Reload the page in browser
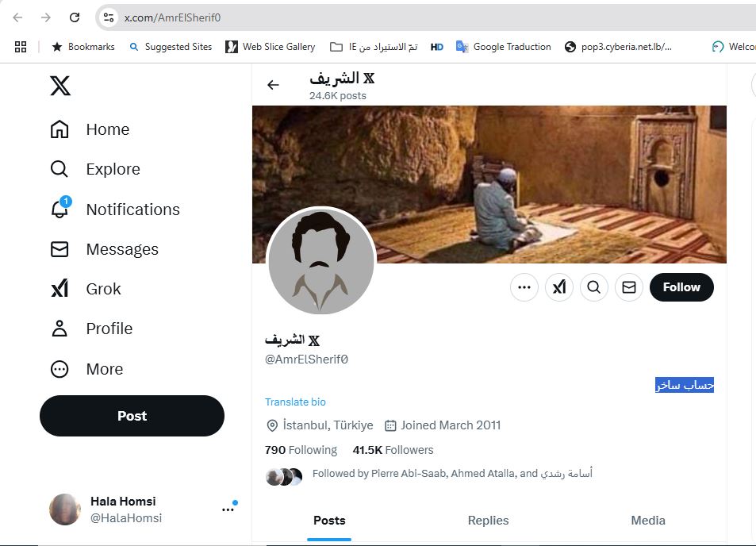Screen dimensions: 756x546 click(74, 17)
